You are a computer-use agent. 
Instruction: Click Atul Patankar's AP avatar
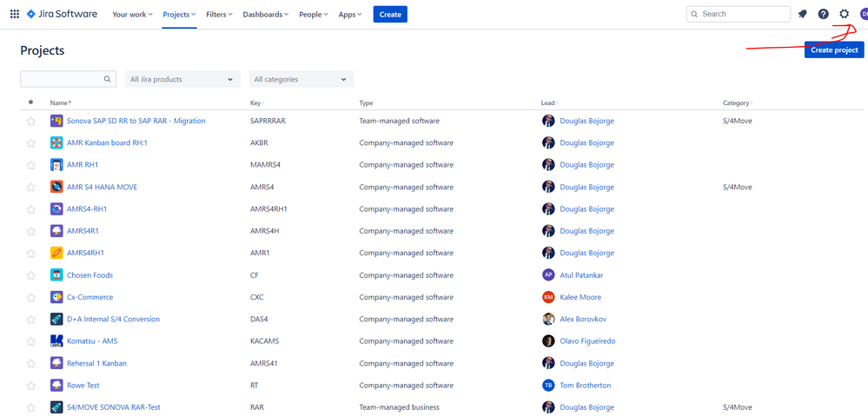click(x=548, y=275)
